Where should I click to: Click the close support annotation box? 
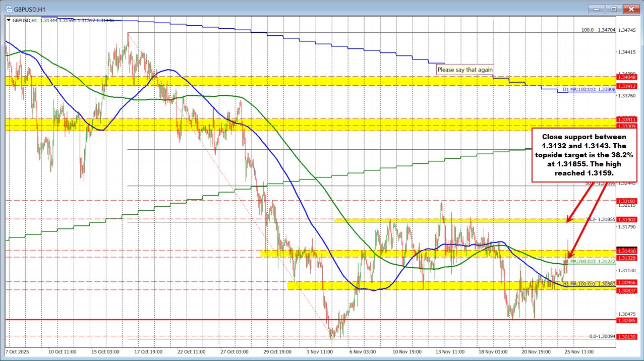click(x=583, y=154)
